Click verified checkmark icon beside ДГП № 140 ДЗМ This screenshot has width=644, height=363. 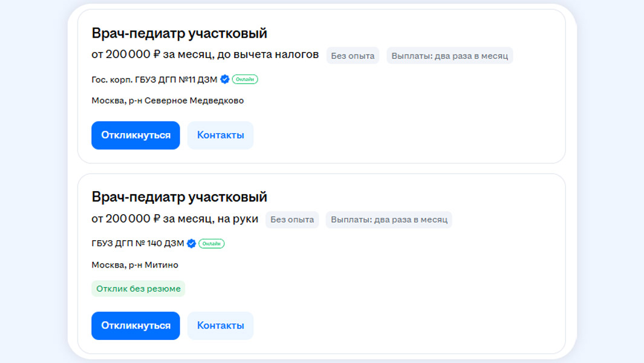pyautogui.click(x=191, y=244)
